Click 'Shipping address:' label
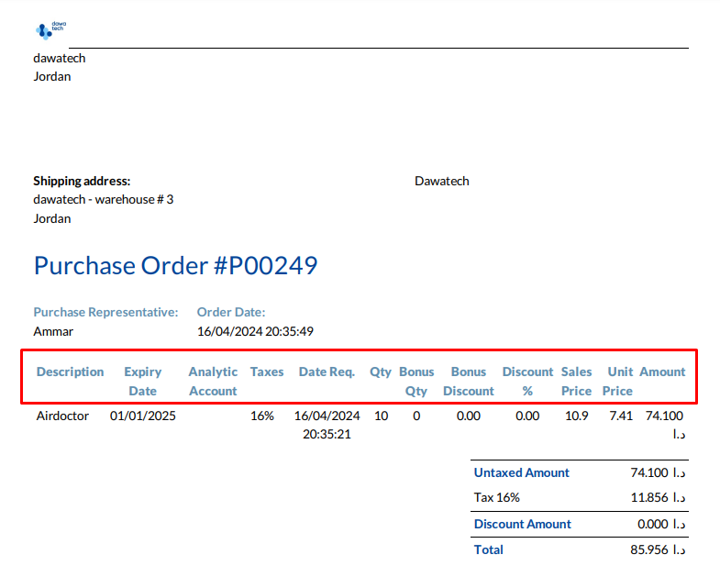This screenshot has width=720, height=588. tap(82, 181)
